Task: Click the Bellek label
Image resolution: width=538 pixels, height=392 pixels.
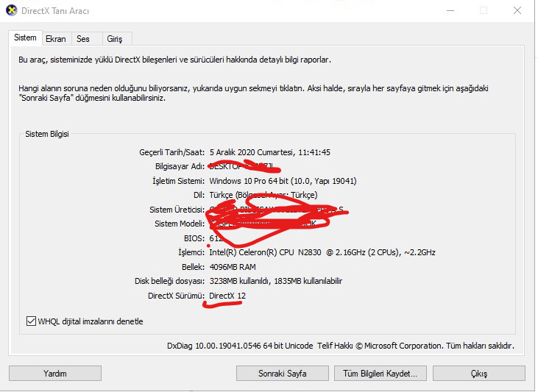Action: [193, 267]
